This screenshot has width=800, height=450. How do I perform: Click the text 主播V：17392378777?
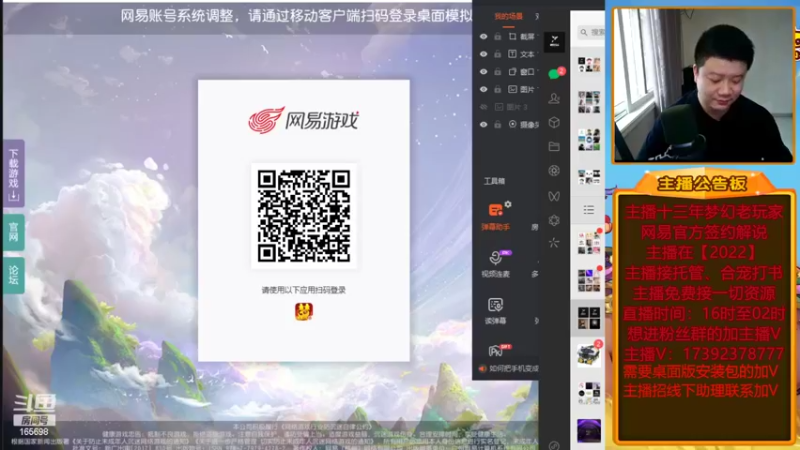click(x=704, y=354)
